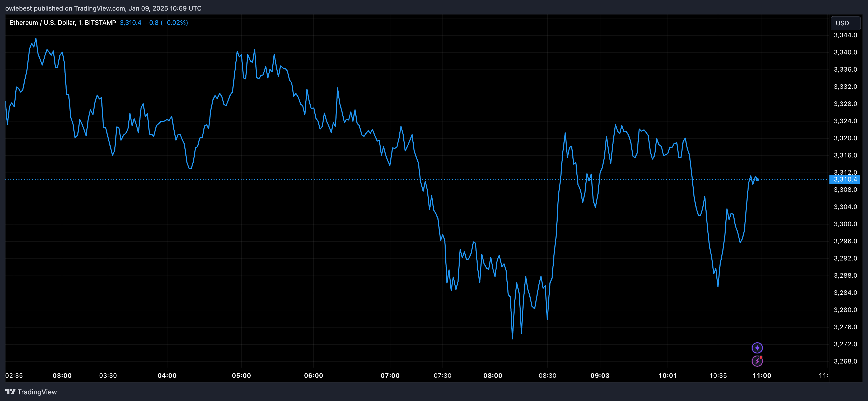
Task: Click the 3,316.0 price axis label
Action: coord(845,155)
